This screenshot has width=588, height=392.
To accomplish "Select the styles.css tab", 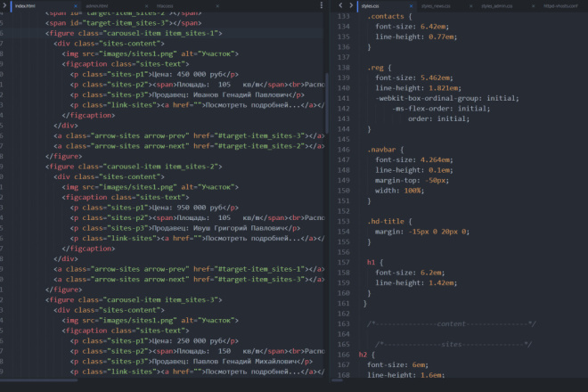I will click(370, 6).
